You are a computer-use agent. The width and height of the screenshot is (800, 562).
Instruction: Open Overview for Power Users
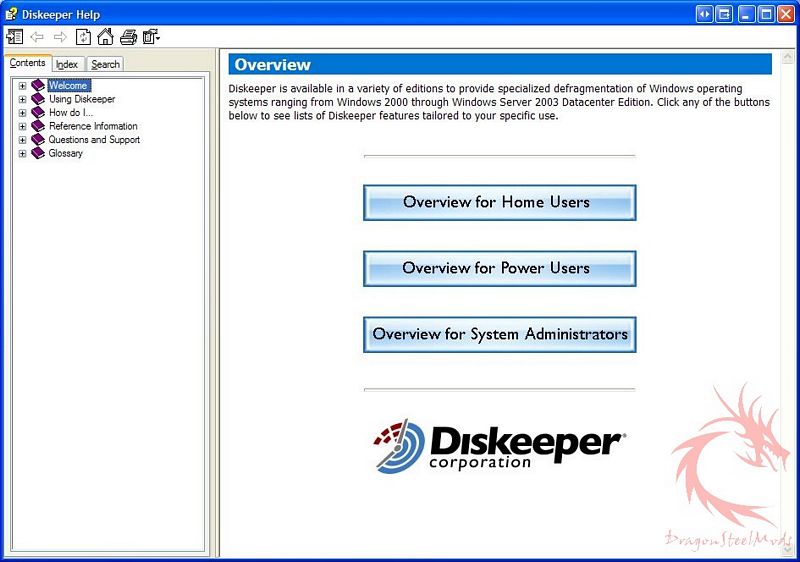[498, 268]
